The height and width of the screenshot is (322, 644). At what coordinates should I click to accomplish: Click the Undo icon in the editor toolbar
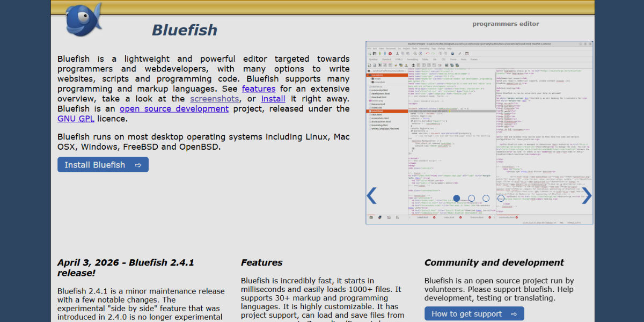(427, 53)
